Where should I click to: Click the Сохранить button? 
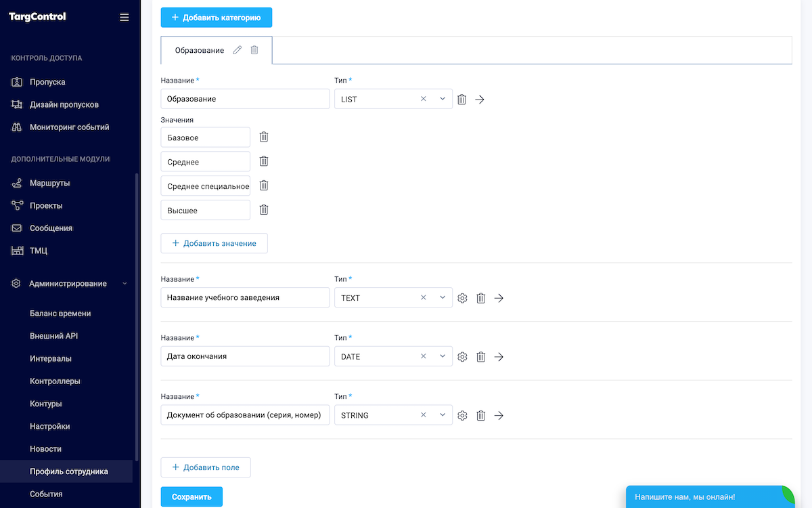pos(191,496)
